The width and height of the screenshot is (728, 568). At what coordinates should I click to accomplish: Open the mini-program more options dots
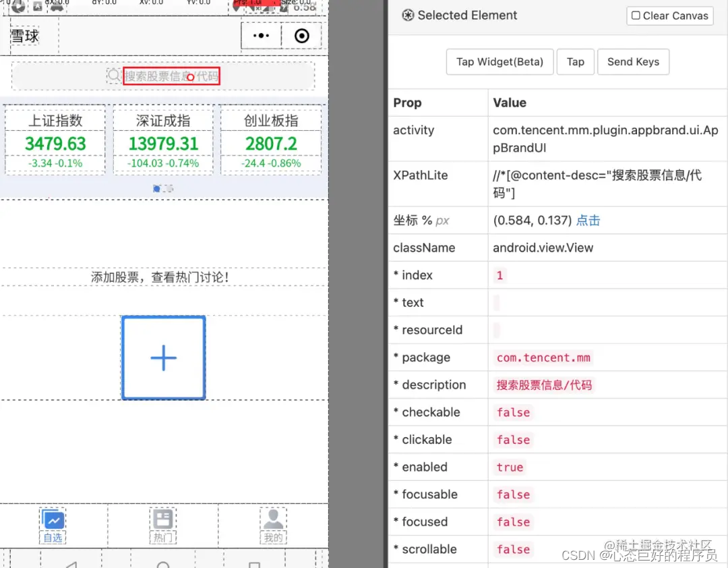[x=261, y=36]
